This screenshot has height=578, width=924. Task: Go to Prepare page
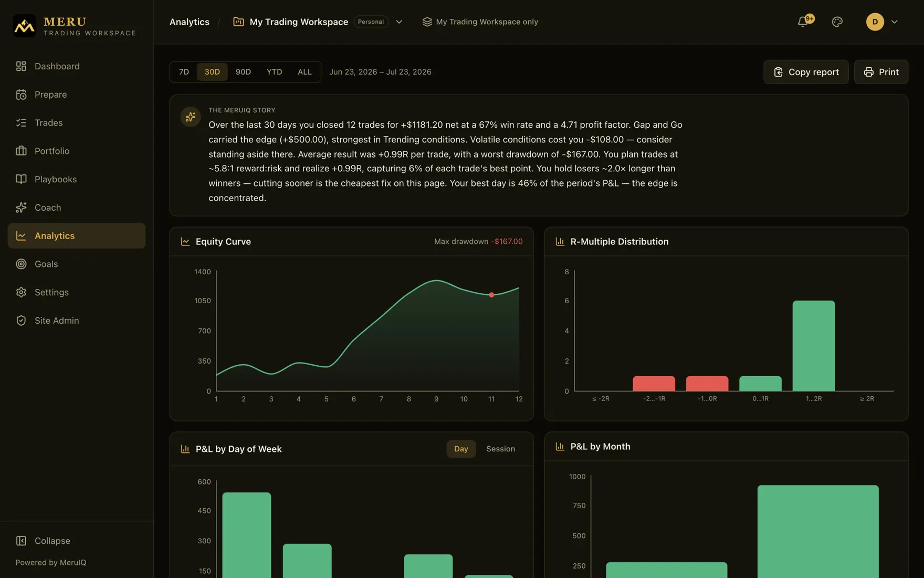(x=76, y=95)
